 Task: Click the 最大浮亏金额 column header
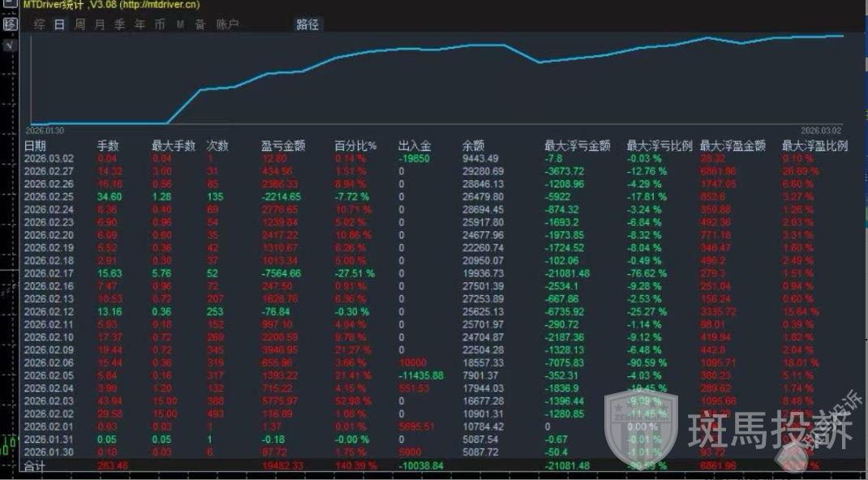[x=577, y=146]
